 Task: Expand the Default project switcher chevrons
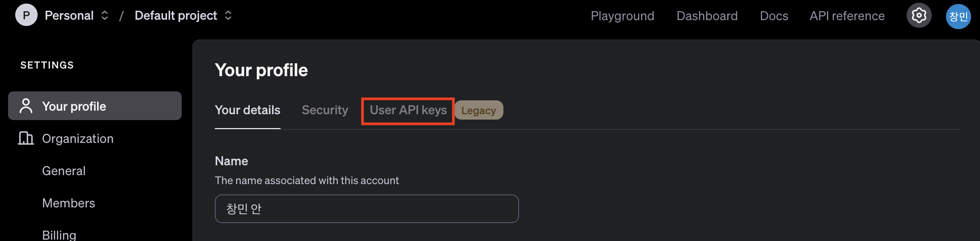pyautogui.click(x=228, y=16)
